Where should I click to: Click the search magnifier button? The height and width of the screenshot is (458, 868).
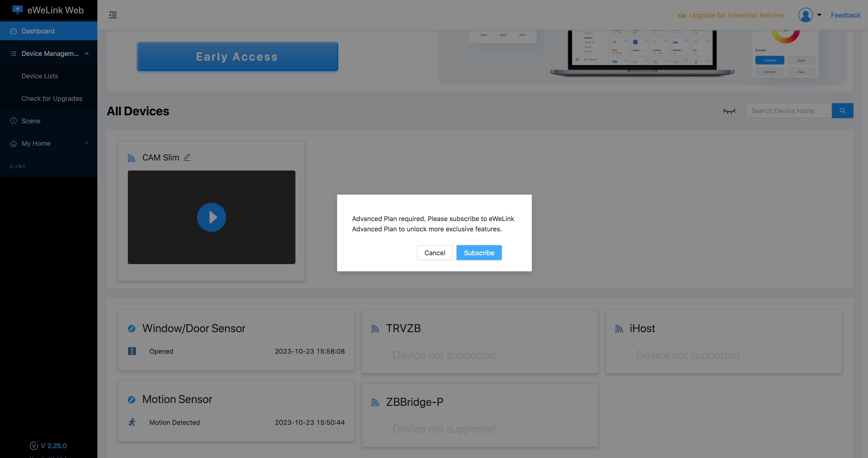point(842,111)
